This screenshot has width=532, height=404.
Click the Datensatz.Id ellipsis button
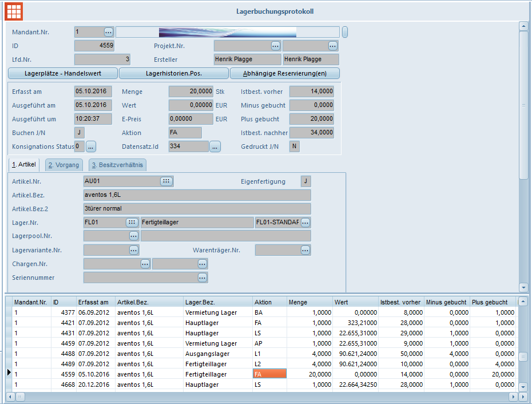(x=215, y=147)
